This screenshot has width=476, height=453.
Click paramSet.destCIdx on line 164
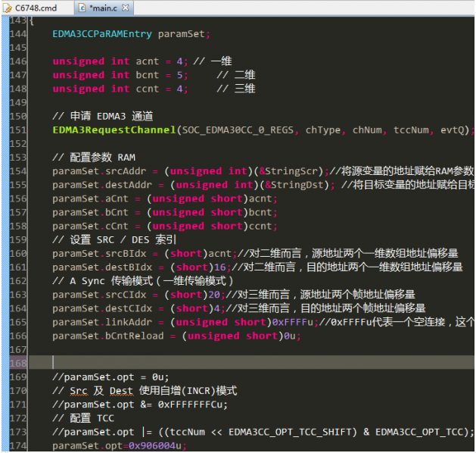pyautogui.click(x=102, y=308)
